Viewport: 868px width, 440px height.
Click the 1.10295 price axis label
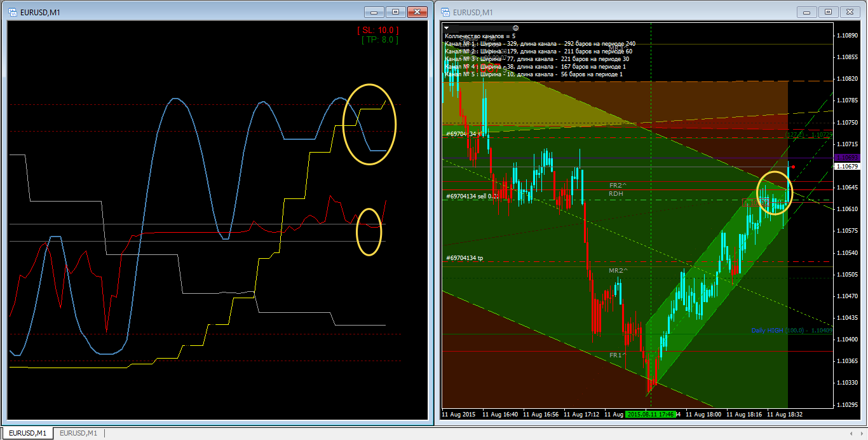(848, 404)
